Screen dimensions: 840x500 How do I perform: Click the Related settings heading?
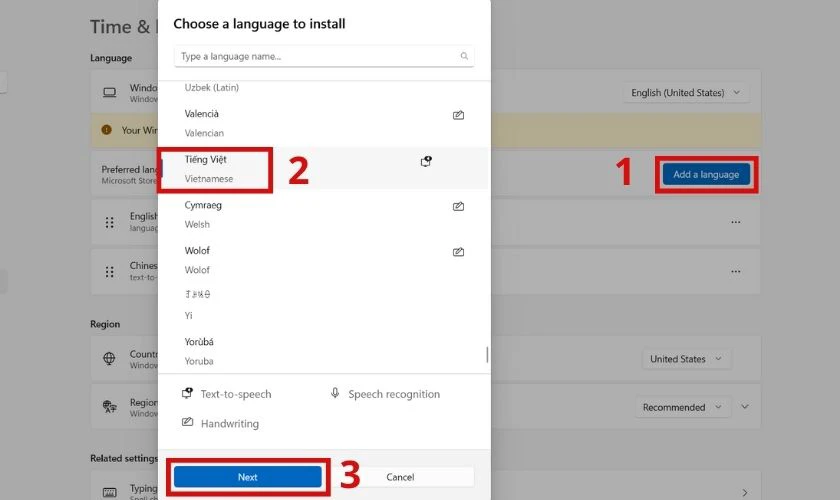click(x=124, y=458)
